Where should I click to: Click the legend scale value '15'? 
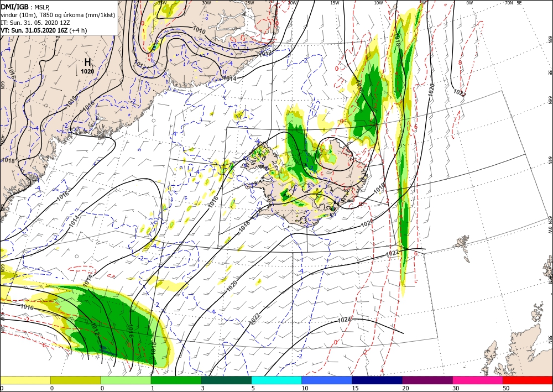click(355, 388)
